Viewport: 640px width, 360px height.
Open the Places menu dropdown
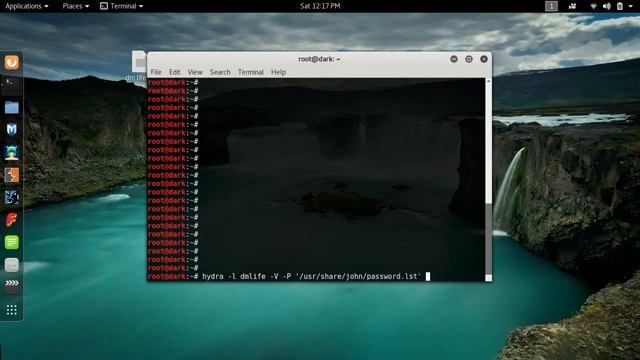tap(76, 6)
